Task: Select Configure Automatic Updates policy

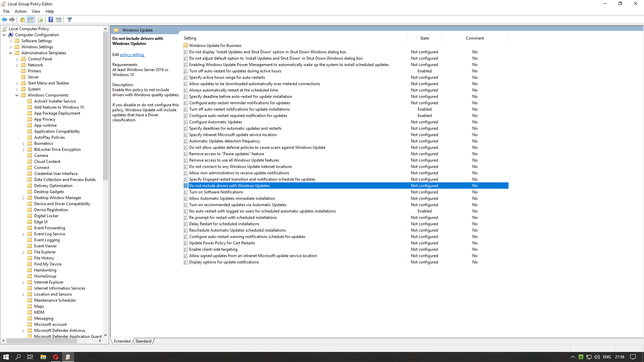Action: pos(215,122)
